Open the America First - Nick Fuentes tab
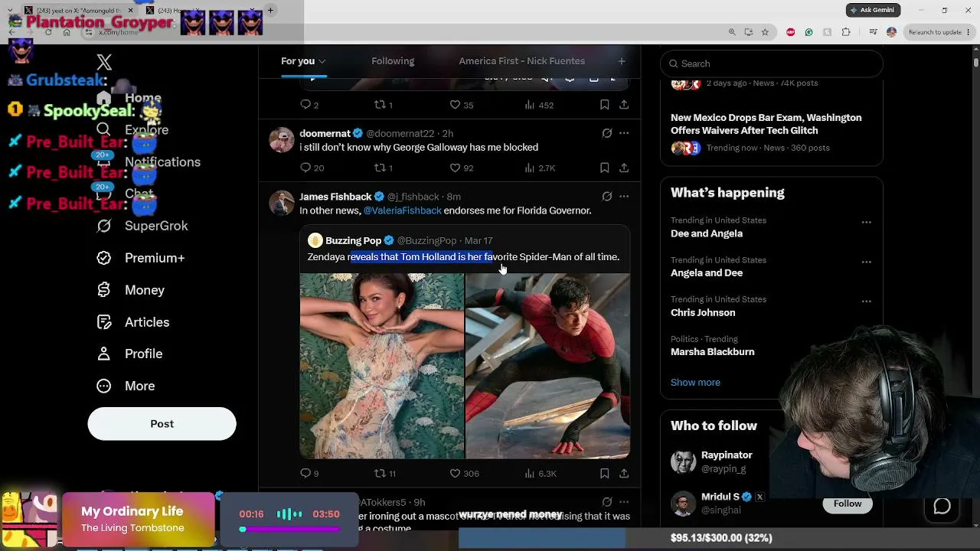The height and width of the screenshot is (551, 980). click(x=521, y=61)
